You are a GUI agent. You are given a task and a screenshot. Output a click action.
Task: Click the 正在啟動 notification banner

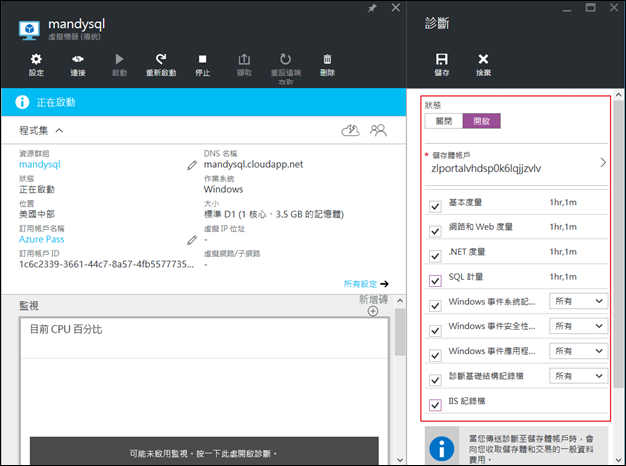[x=204, y=102]
